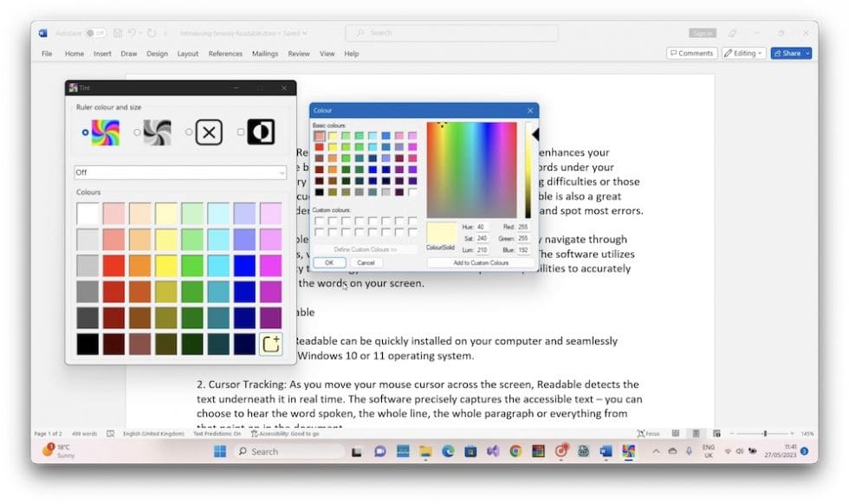The height and width of the screenshot is (504, 849).
Task: Click the proofing book icon next to word count
Action: 109,433
